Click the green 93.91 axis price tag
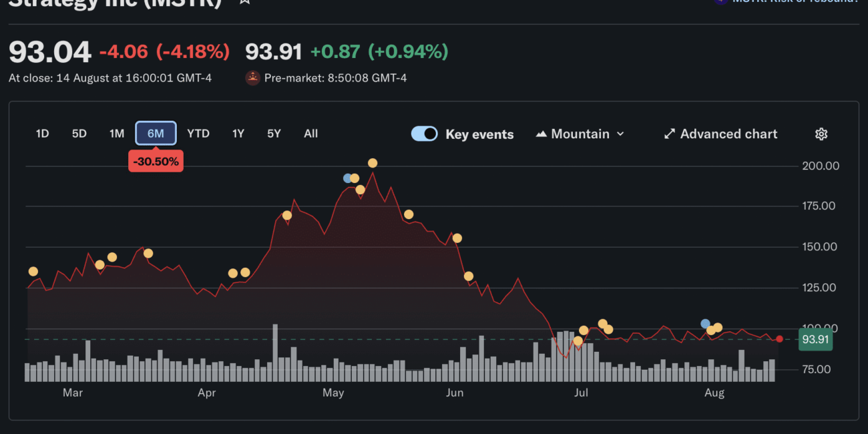 tap(815, 339)
